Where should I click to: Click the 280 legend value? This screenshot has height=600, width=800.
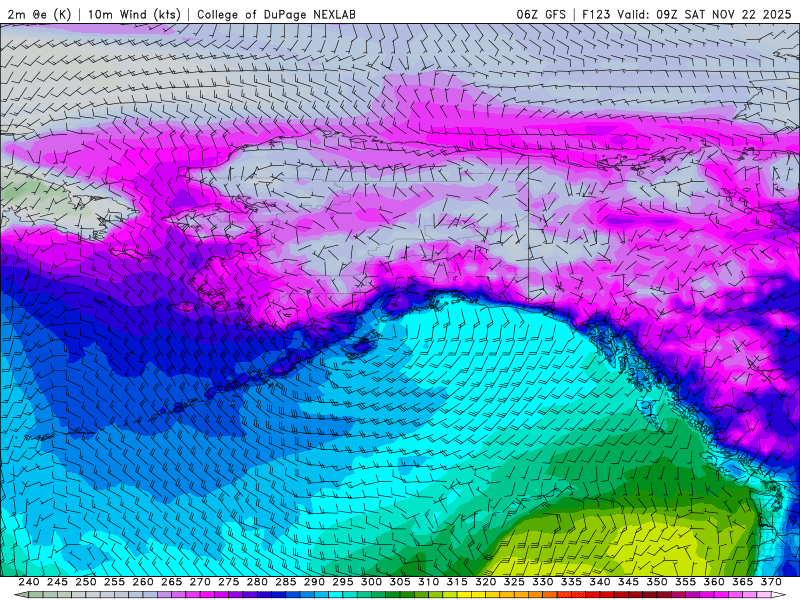coord(257,582)
